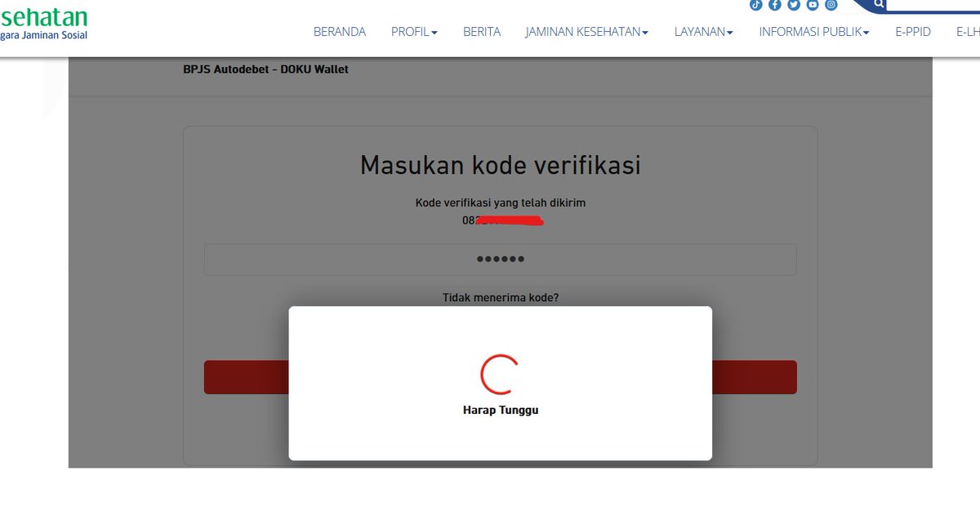Click the BPJS Kesehatan logo
Image resolution: width=980 pixels, height=506 pixels.
tap(44, 24)
